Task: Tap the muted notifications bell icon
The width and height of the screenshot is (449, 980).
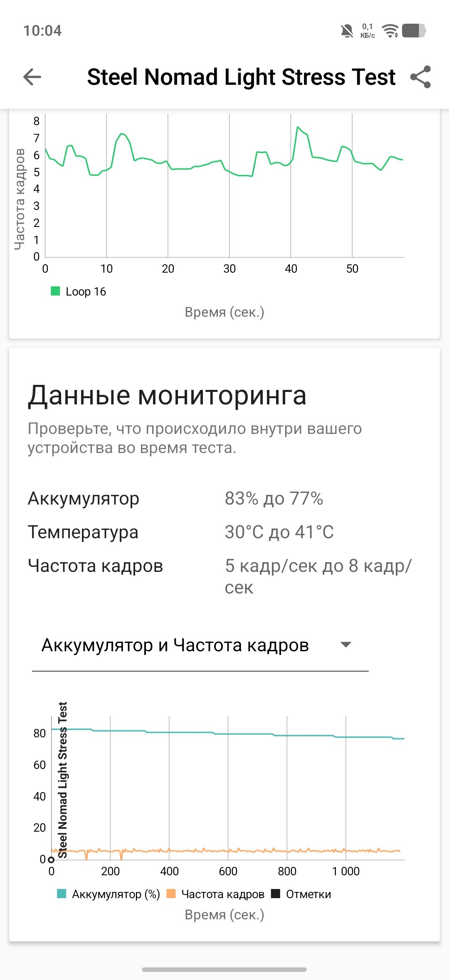Action: (x=347, y=31)
